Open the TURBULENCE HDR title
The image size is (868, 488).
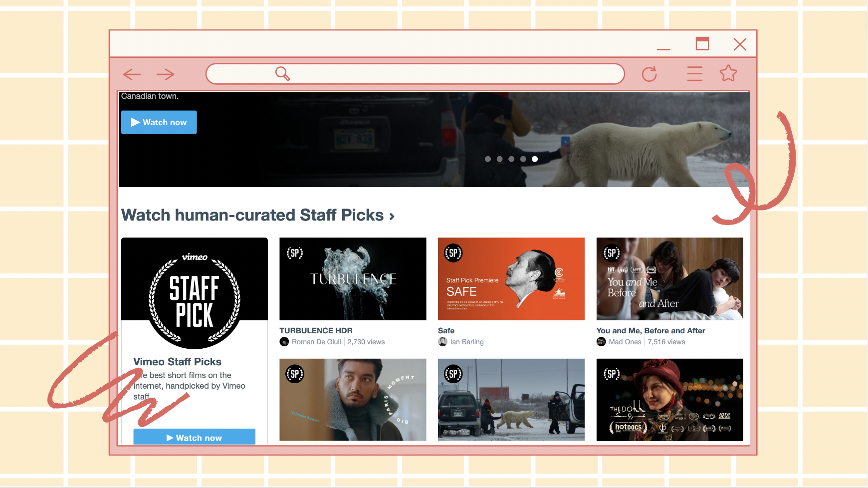316,330
